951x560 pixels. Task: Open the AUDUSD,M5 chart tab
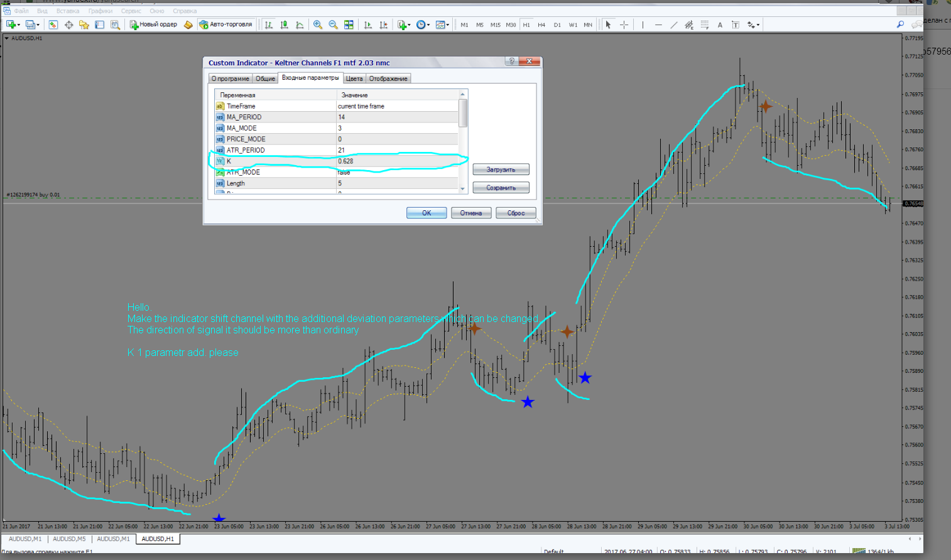tap(69, 539)
